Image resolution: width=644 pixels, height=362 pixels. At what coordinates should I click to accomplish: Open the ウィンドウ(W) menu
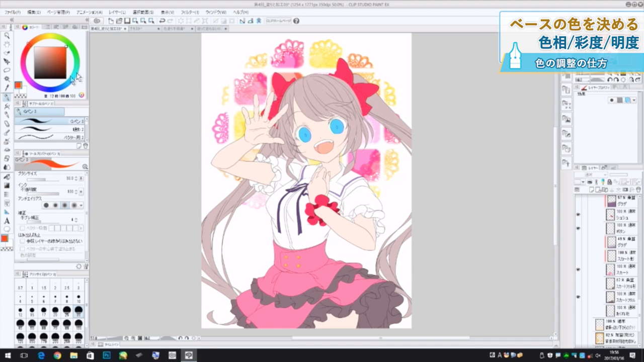tap(217, 12)
